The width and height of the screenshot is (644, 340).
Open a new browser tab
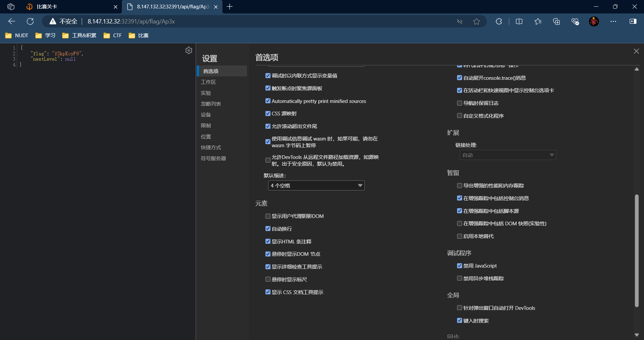pos(230,7)
